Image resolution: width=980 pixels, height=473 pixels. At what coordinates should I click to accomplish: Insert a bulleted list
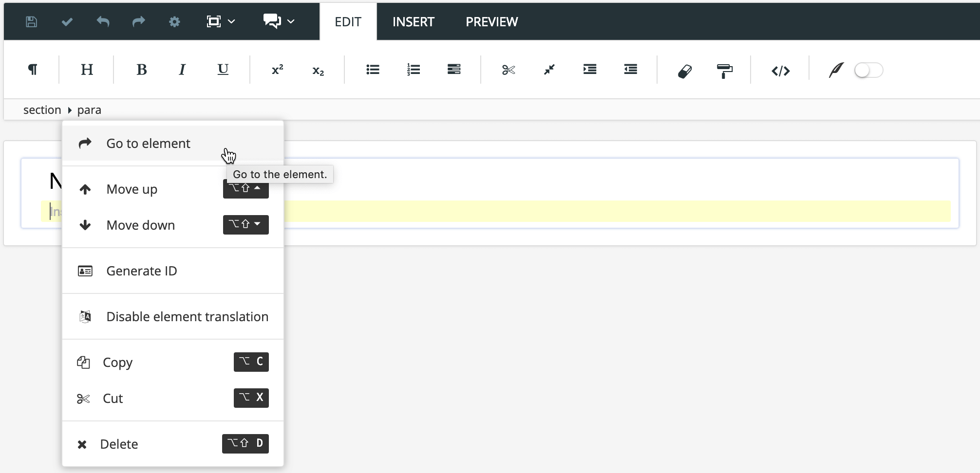[373, 70]
